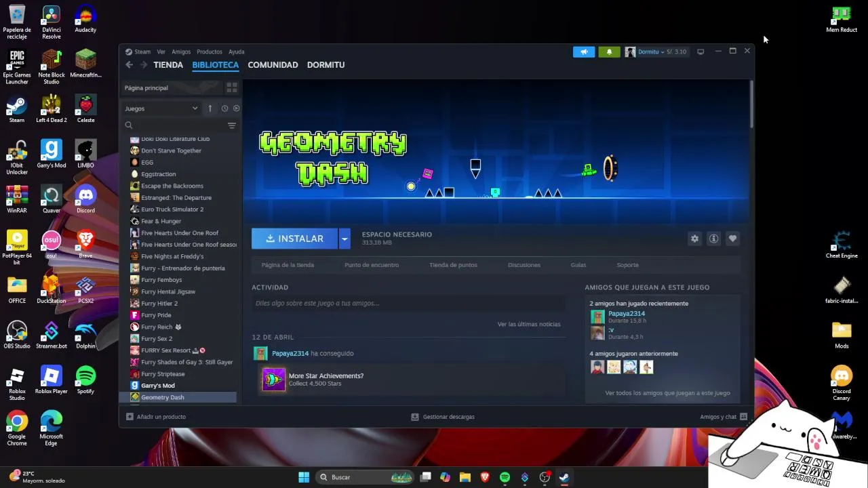
Task: Open advanced filter options in library search
Action: 232,125
